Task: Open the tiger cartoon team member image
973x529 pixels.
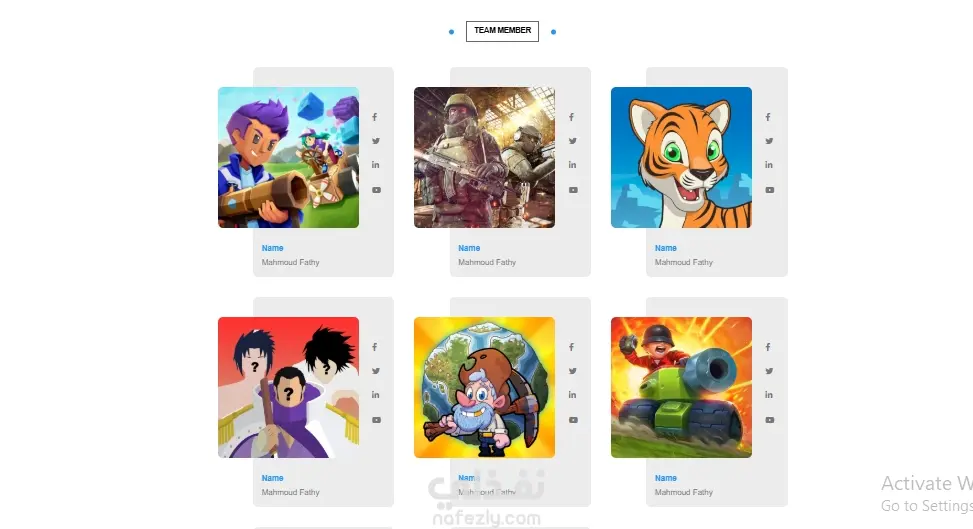Action: (681, 158)
